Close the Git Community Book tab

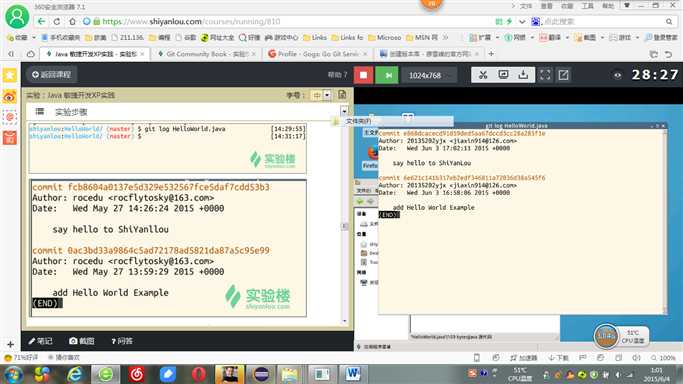tap(254, 54)
